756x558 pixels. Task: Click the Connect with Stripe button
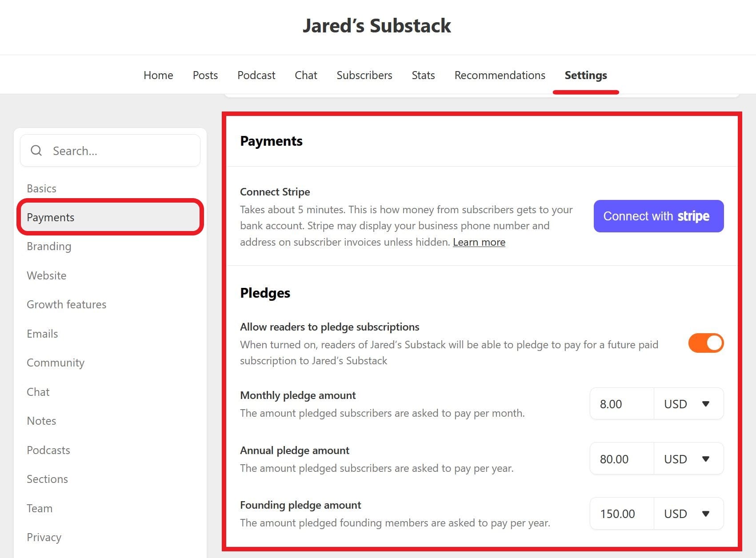658,216
